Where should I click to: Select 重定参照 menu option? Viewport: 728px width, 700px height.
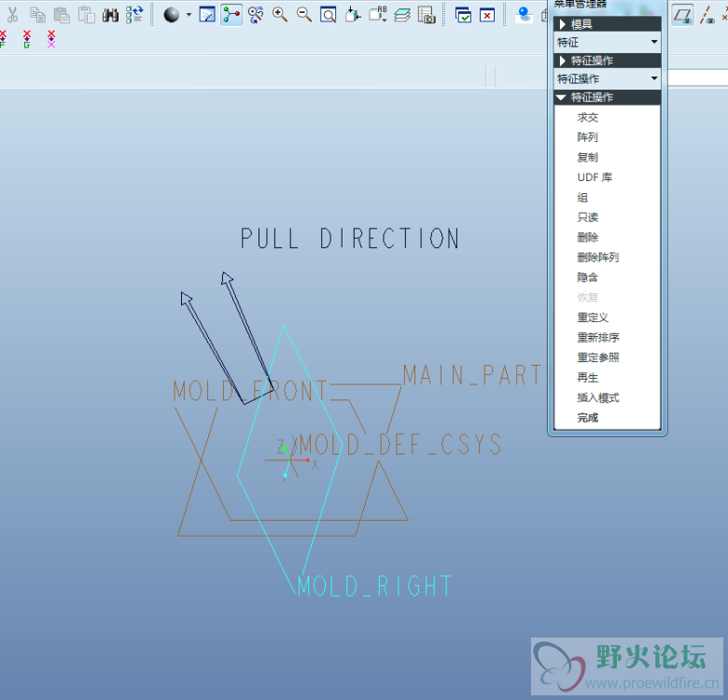(x=598, y=357)
